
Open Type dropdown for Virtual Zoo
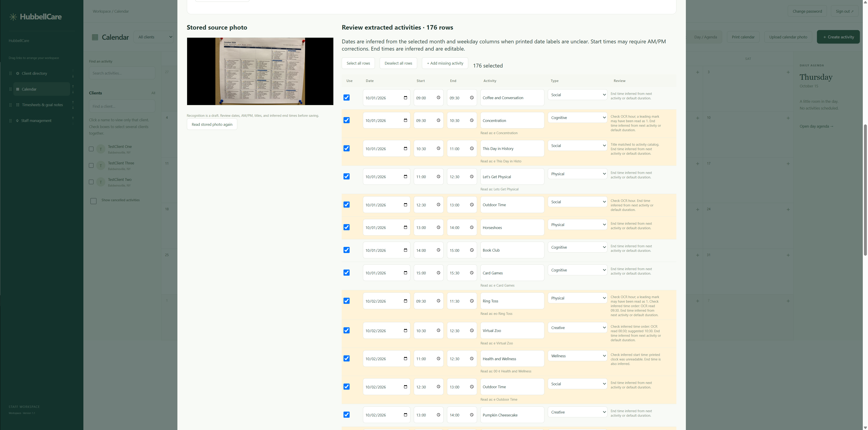point(577,328)
